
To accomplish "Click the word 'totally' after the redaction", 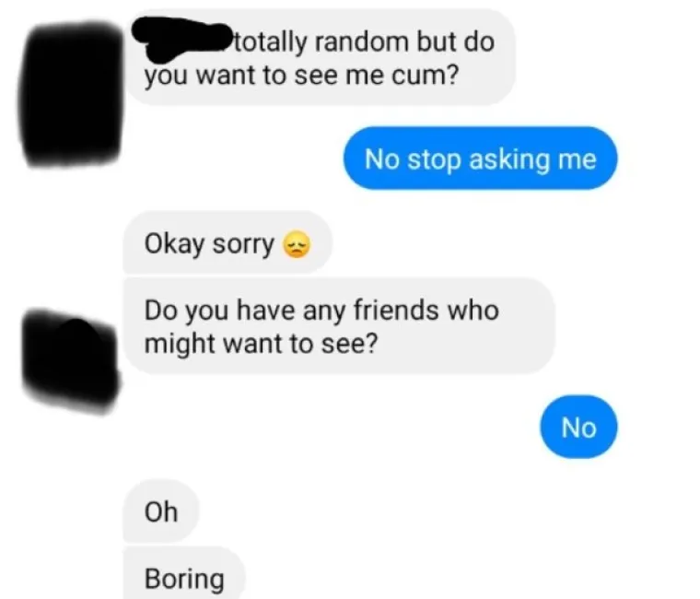I will (x=271, y=42).
